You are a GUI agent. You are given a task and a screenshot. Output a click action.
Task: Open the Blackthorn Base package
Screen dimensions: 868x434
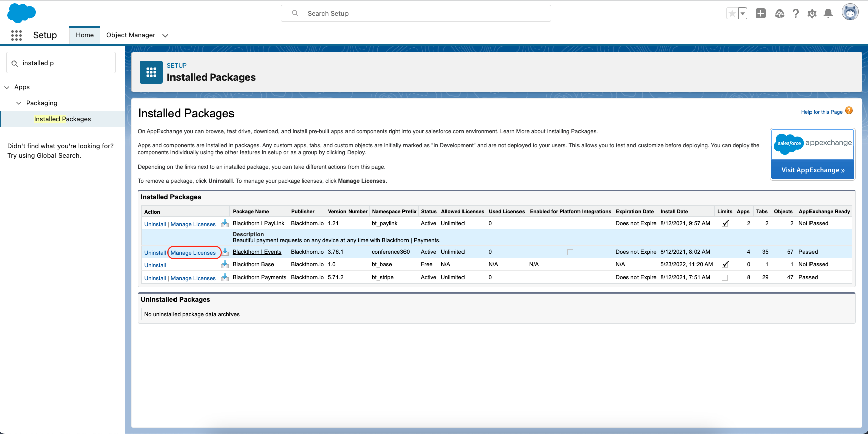tap(253, 264)
